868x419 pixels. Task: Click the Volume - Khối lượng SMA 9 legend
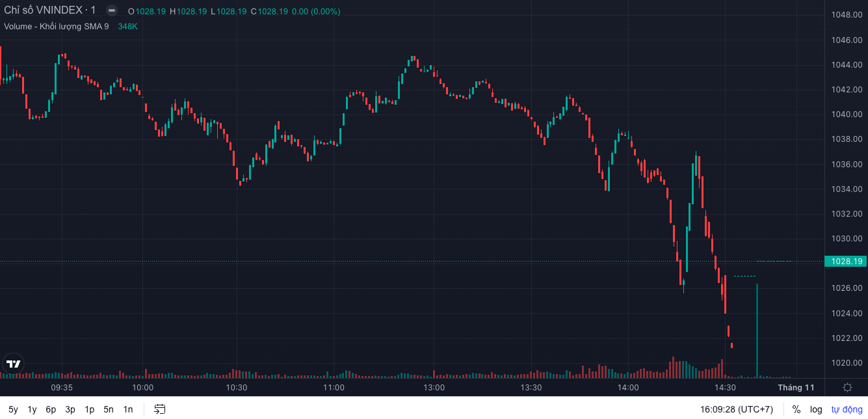click(57, 27)
